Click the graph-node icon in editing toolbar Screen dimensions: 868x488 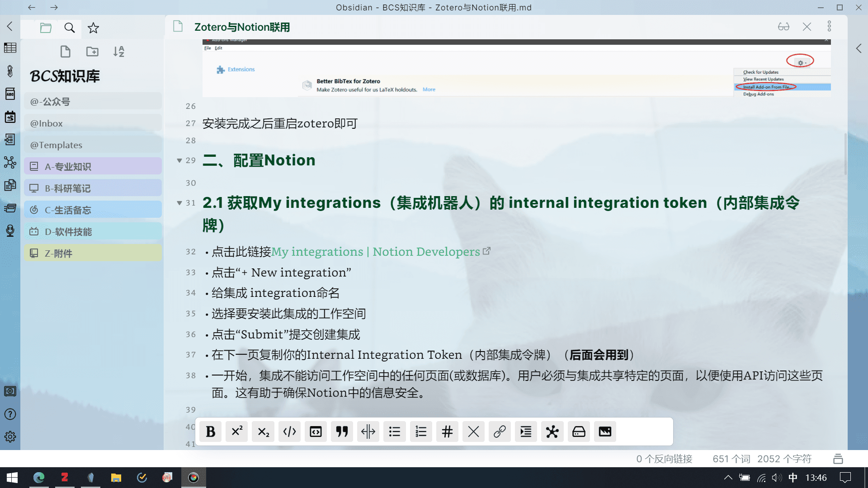[x=552, y=432]
